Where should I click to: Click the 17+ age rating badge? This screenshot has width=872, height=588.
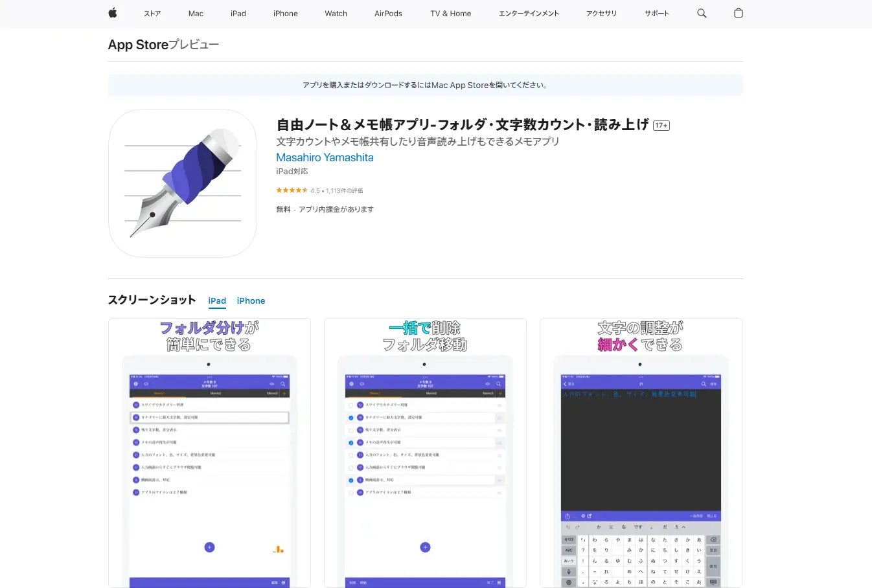661,126
